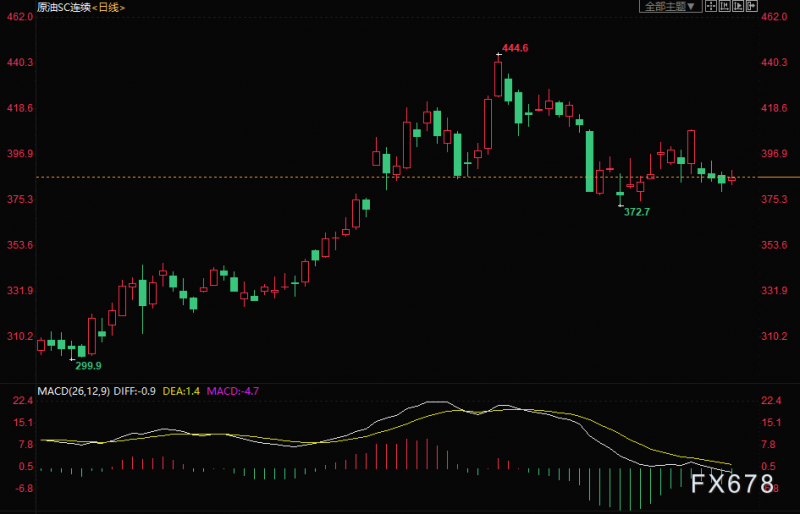Click the DIFF:-0.9 value
The image size is (800, 514).
pyautogui.click(x=135, y=391)
